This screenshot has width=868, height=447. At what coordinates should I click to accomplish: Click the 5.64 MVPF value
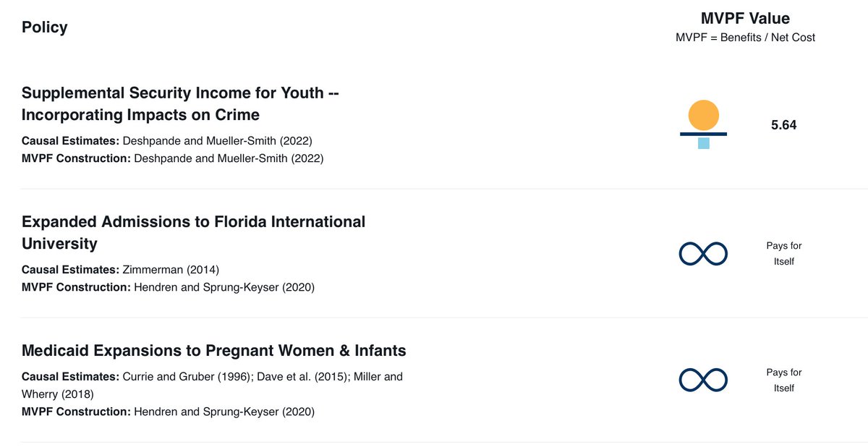click(x=784, y=125)
